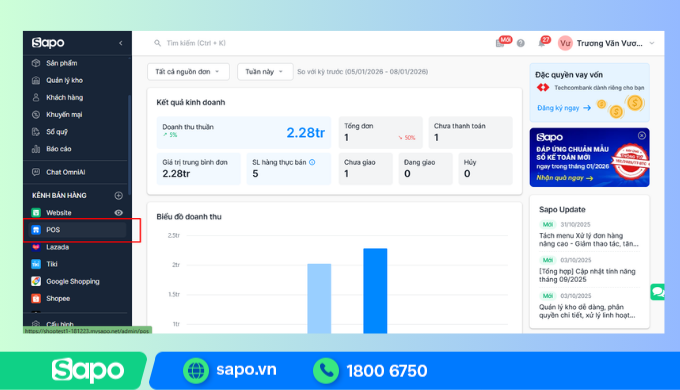Screen dimensions: 680x390
Task: Click the Sản phẩm box icon
Action: (36, 63)
